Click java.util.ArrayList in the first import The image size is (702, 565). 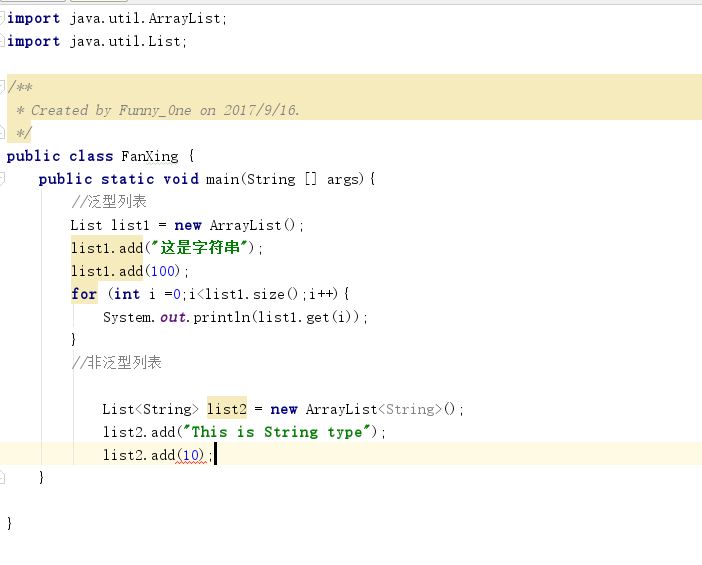[145, 19]
